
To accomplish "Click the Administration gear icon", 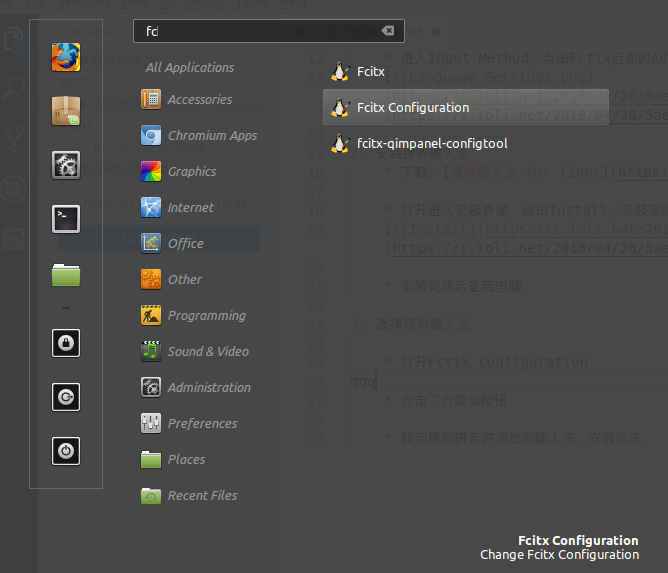I will pyautogui.click(x=151, y=388).
